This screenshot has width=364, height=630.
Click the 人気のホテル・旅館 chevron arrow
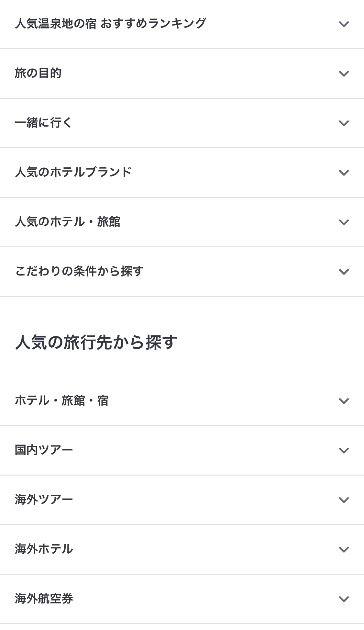click(344, 222)
